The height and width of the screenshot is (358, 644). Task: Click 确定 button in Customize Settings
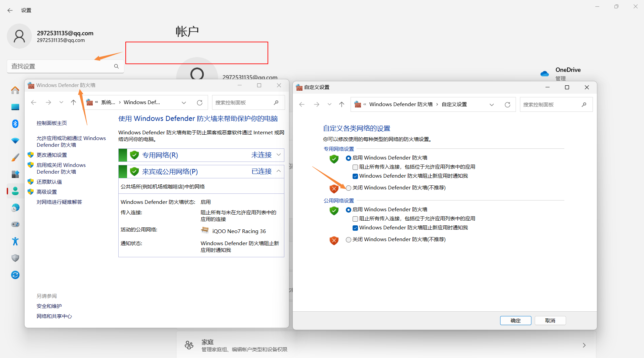pos(516,321)
